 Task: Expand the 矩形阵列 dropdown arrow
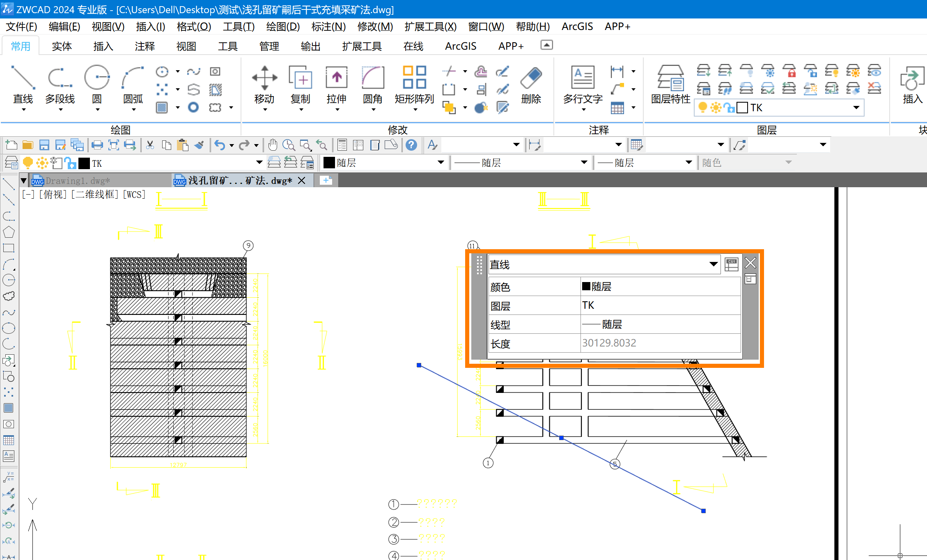415,110
